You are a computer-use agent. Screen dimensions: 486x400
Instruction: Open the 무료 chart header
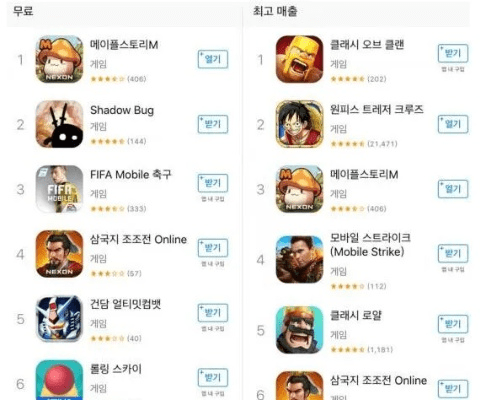(x=23, y=11)
